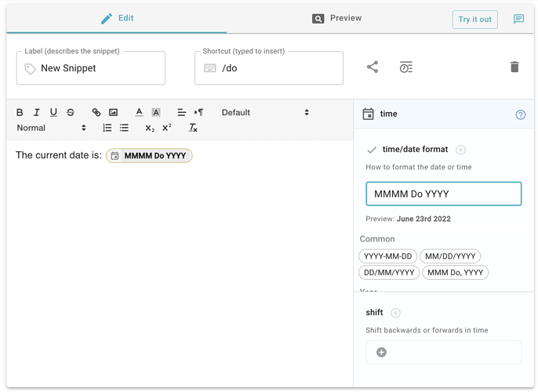Click the share snippet icon
The width and height of the screenshot is (538, 392).
click(373, 67)
